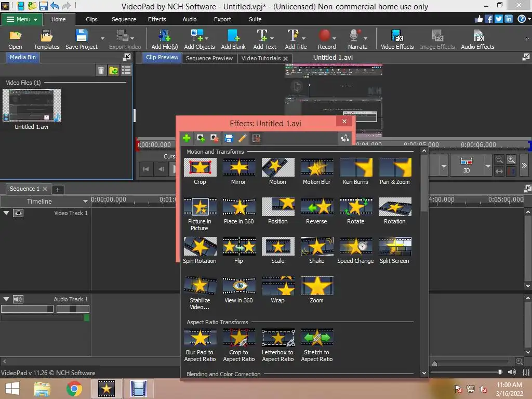Open the Export ribbon tab

pyautogui.click(x=222, y=19)
